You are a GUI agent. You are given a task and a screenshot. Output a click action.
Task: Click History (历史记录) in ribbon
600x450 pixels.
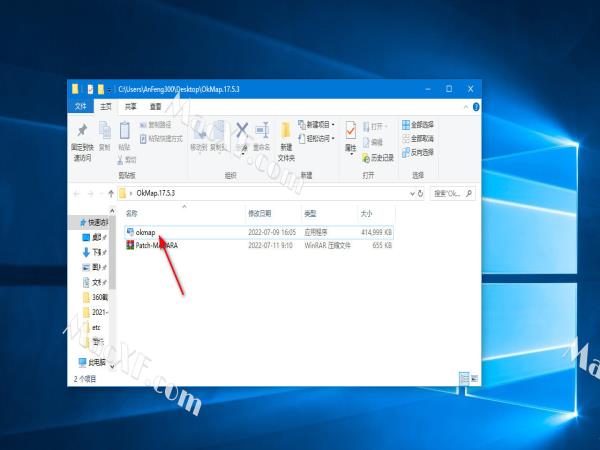coord(380,157)
